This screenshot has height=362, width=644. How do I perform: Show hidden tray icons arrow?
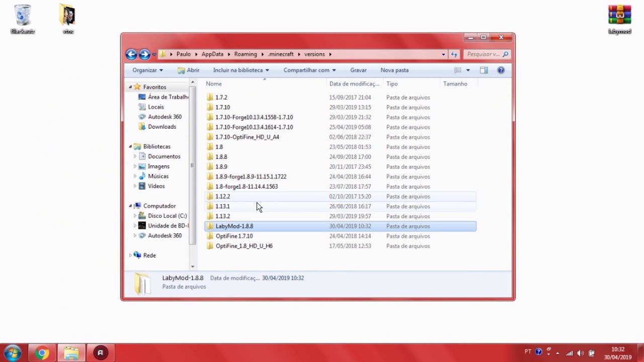point(557,353)
